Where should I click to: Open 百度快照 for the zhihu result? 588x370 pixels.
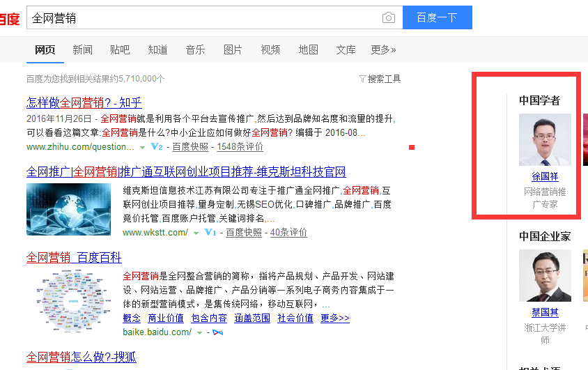tap(190, 147)
